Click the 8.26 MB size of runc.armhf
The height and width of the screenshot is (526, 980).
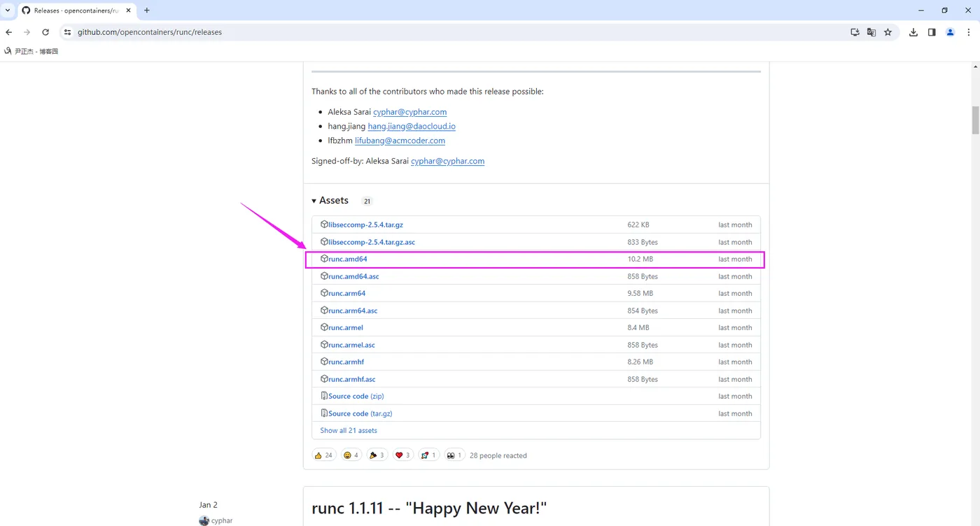point(640,362)
